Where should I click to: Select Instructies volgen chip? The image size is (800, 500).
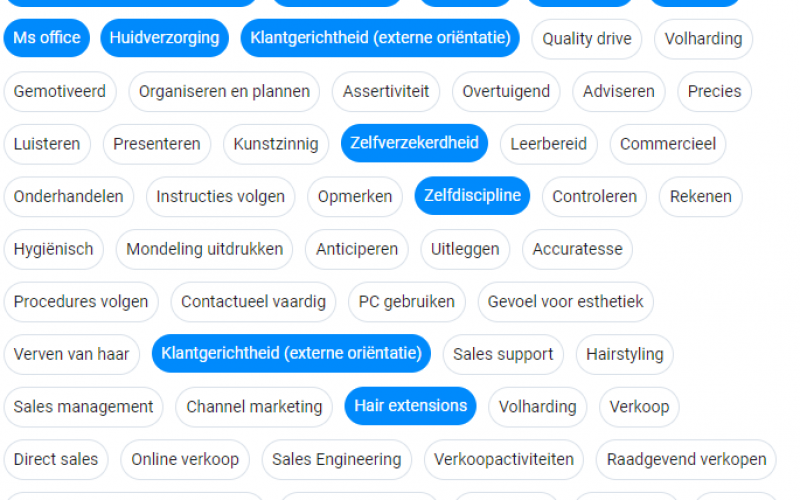tap(220, 196)
